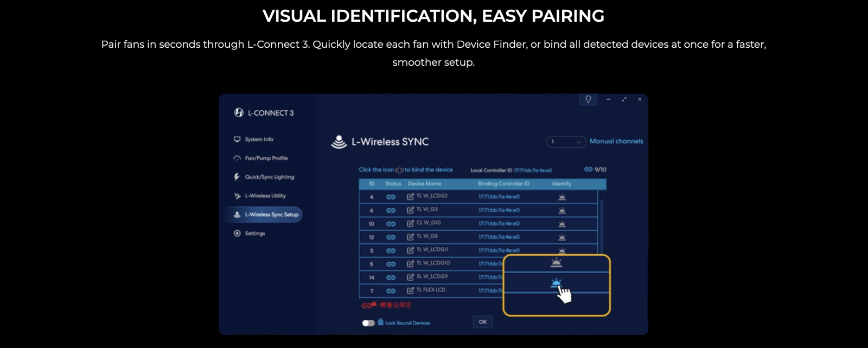Image resolution: width=868 pixels, height=348 pixels.
Task: Click the link icon beside 9/10
Action: pyautogui.click(x=588, y=169)
